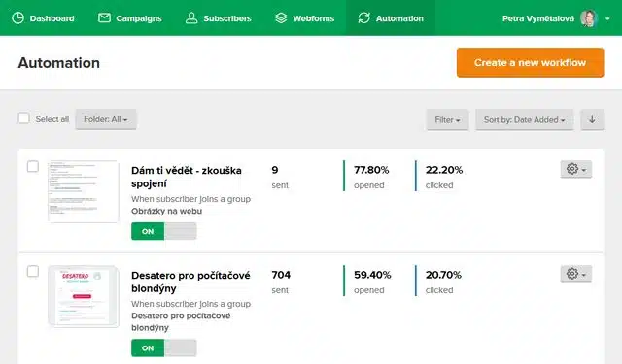Screen dimensions: 622x364
Task: Tick checkbox for Desatero pro počítačové blondýny
Action: (33, 272)
